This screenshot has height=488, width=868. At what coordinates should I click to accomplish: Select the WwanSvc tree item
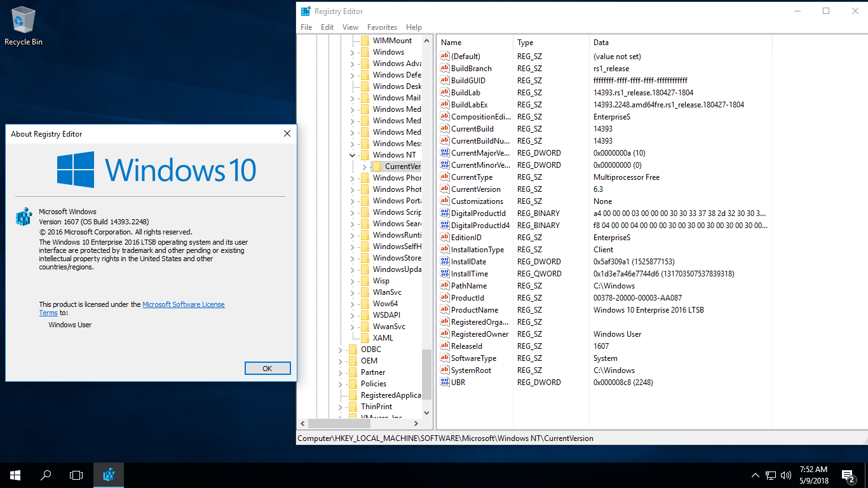coord(389,327)
